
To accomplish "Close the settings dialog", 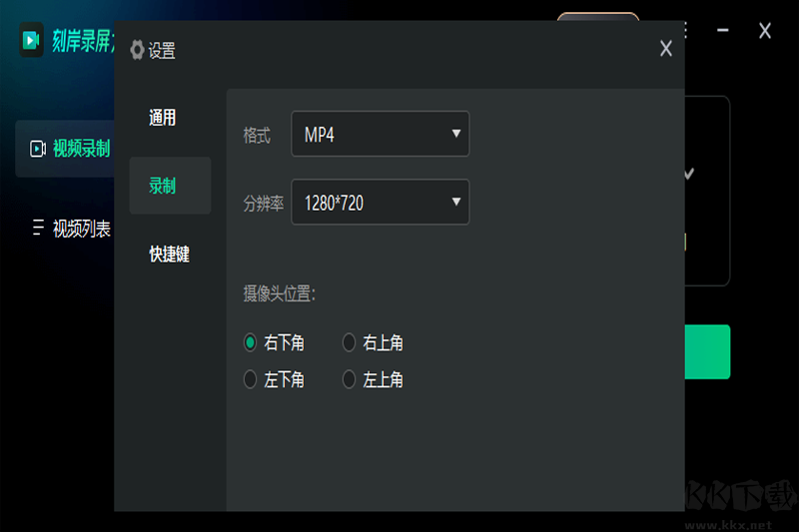I will (665, 49).
